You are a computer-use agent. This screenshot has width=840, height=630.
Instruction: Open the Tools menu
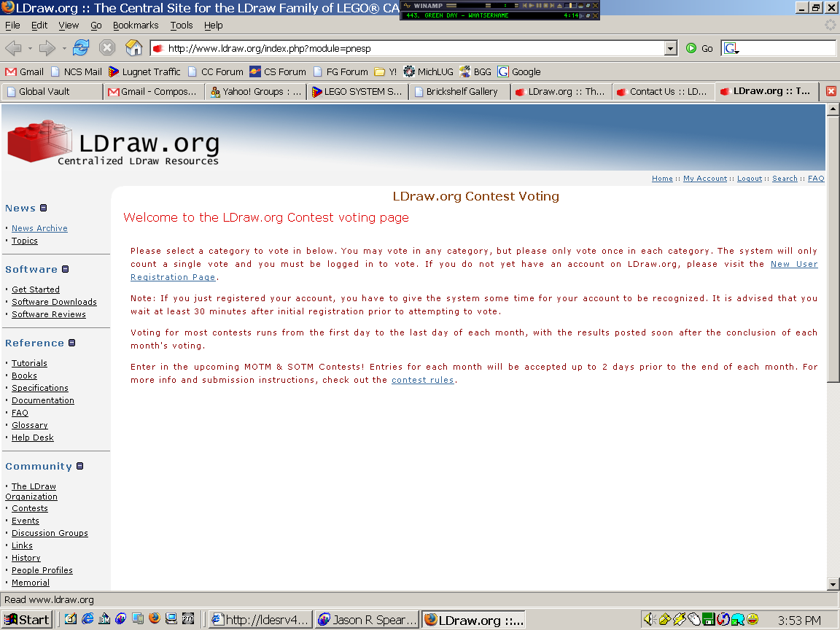click(x=182, y=26)
